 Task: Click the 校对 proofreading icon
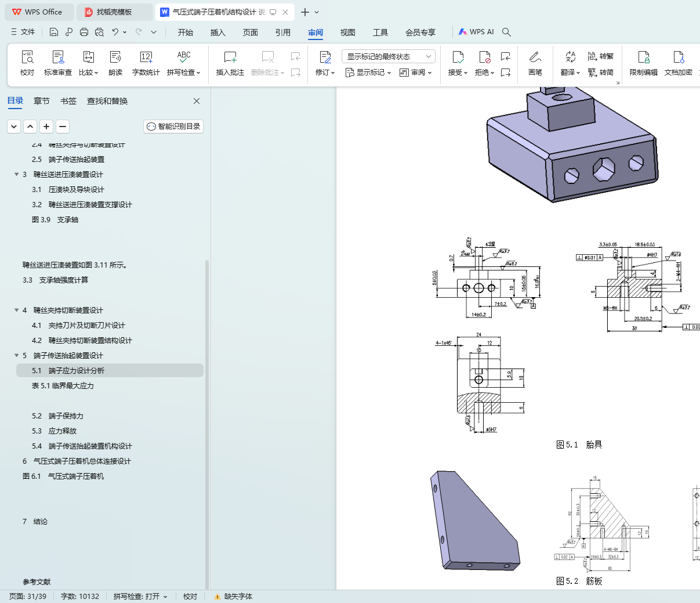(27, 57)
